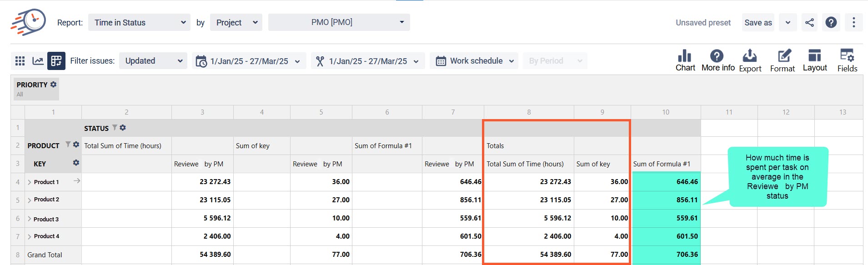This screenshot has width=868, height=265.
Task: Open the Work schedule dropdown
Action: tap(474, 61)
